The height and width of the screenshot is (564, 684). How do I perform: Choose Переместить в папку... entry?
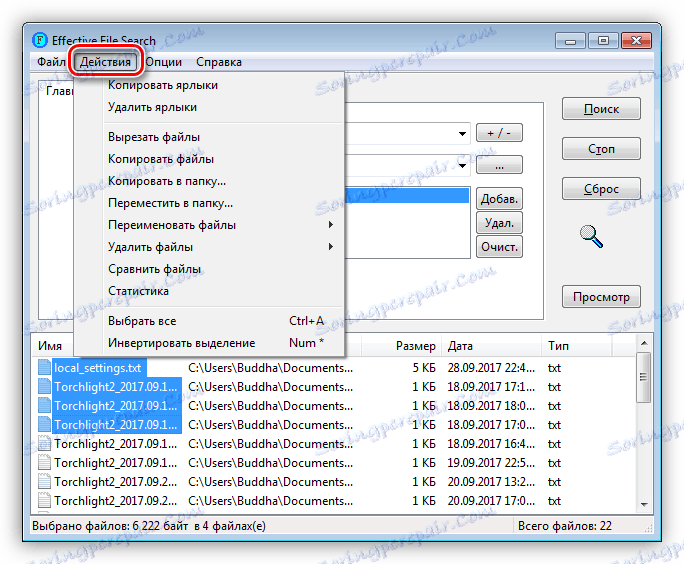pyautogui.click(x=209, y=203)
